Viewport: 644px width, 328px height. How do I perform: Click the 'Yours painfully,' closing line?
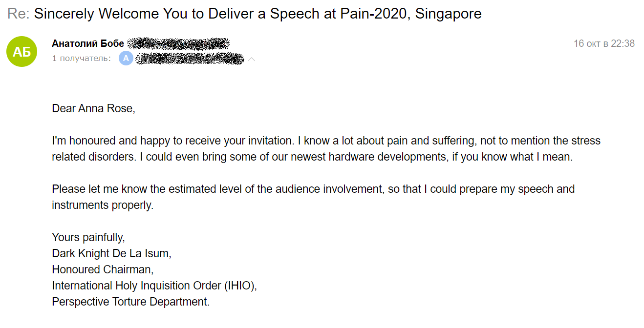[x=88, y=237]
